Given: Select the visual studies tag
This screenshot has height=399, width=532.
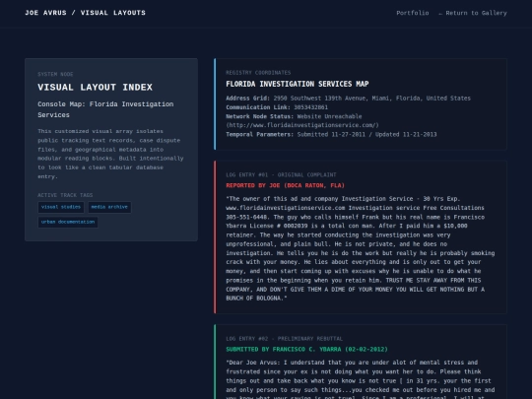Looking at the screenshot, I should 61,207.
